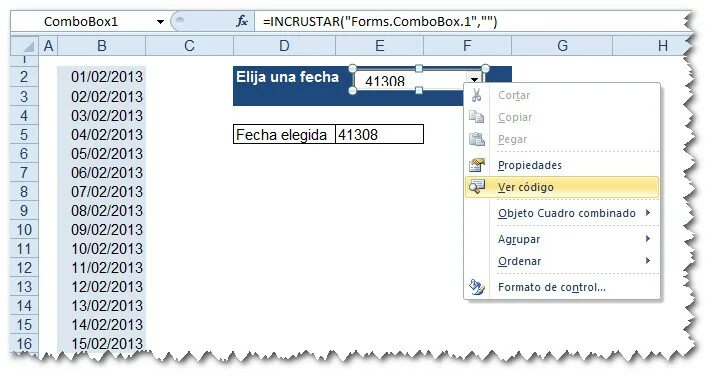Click cell with date 13/02/2013
The height and width of the screenshot is (378, 712).
[102, 305]
